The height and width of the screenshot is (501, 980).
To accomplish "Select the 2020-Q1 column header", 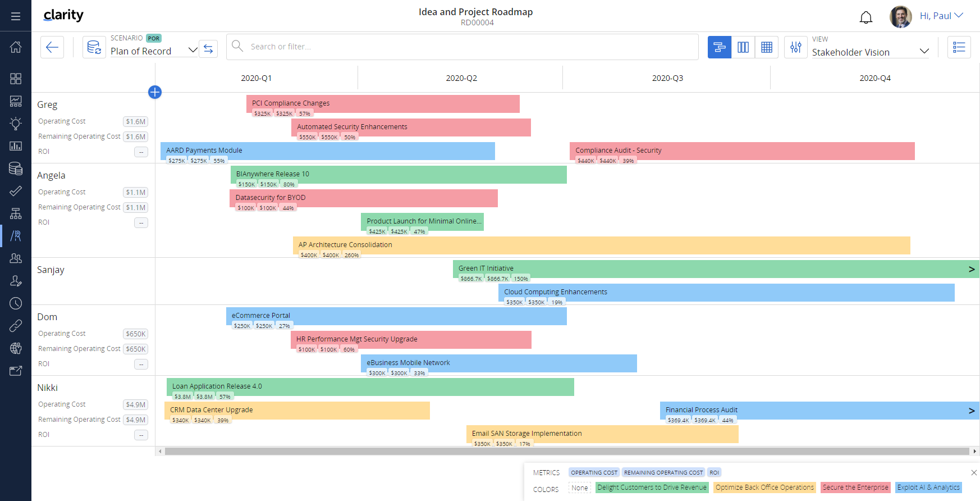I will [257, 78].
